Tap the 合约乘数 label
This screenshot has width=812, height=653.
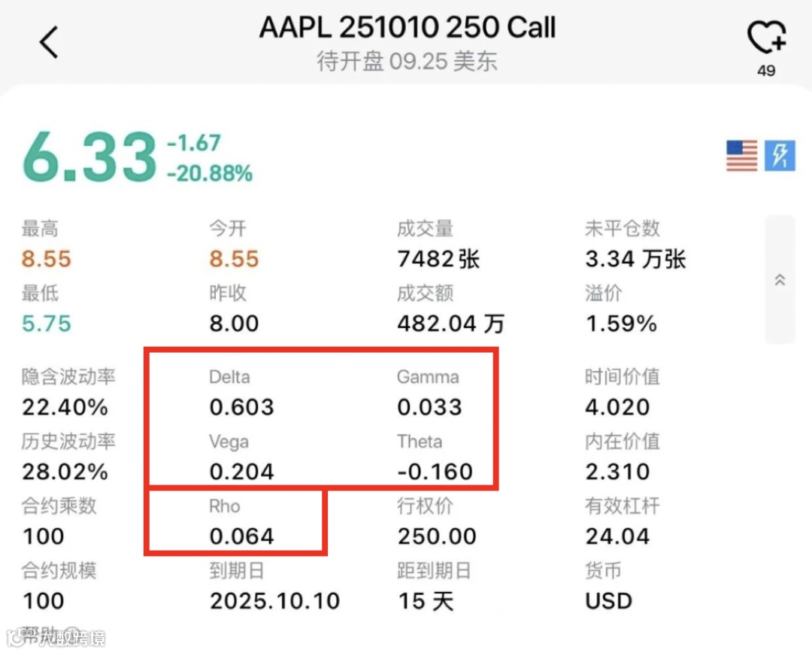point(59,506)
